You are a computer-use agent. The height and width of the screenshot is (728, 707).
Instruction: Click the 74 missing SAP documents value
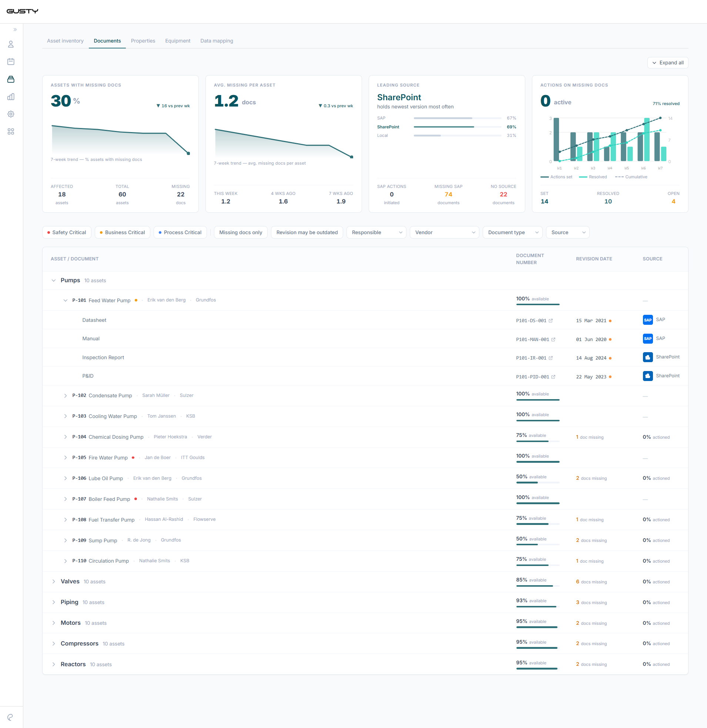click(448, 195)
